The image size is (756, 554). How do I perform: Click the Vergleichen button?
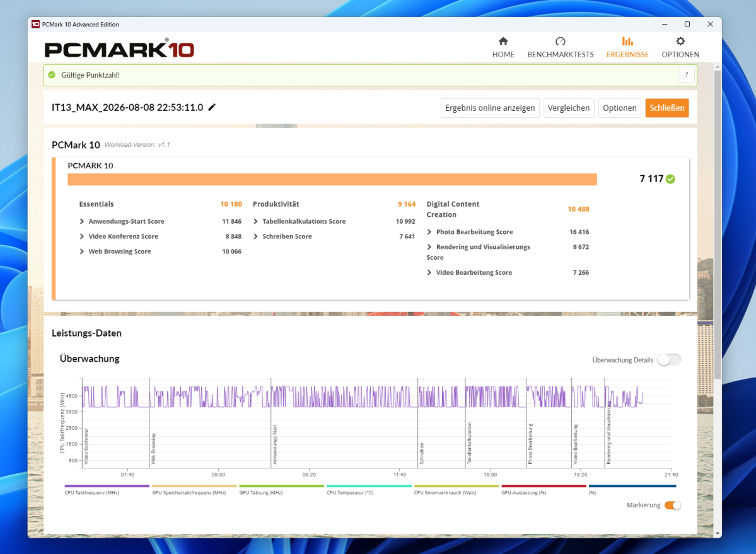(569, 108)
